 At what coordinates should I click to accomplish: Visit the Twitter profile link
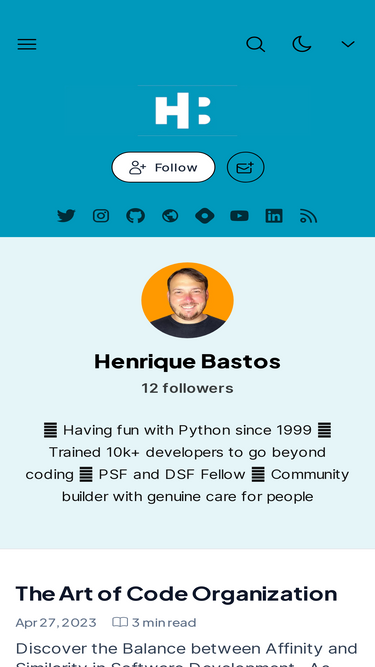click(66, 216)
